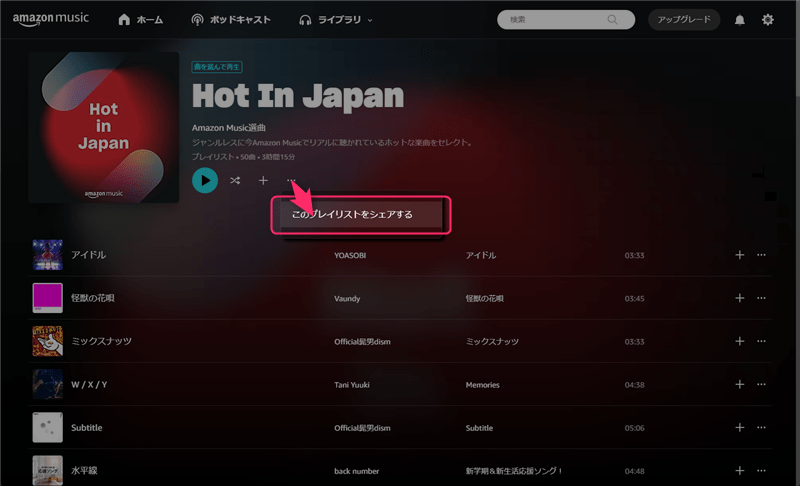Add ミックスナッツ with plus icon

(739, 341)
